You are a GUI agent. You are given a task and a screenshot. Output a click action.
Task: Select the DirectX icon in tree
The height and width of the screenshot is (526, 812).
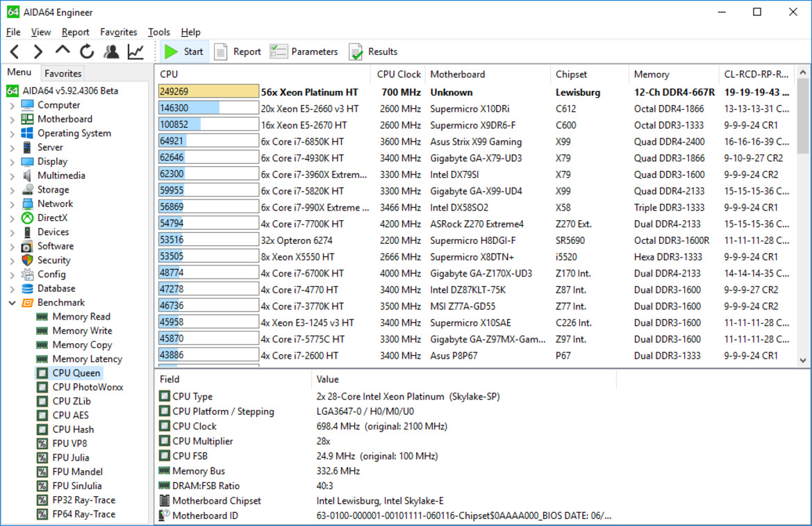pyautogui.click(x=28, y=218)
